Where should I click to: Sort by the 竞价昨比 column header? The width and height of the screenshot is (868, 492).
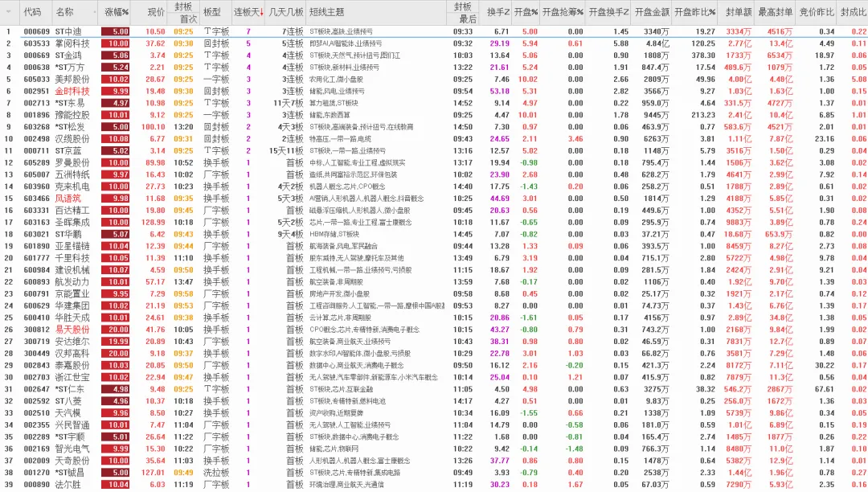(817, 11)
